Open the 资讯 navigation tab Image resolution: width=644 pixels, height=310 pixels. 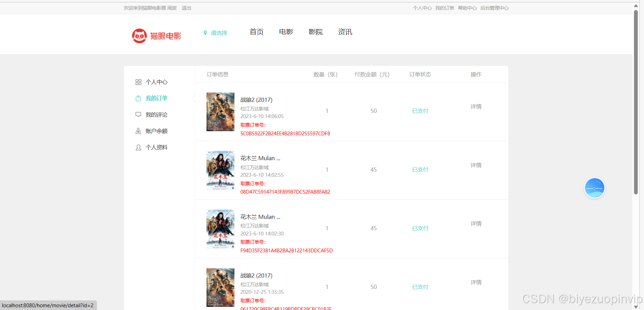pos(345,32)
